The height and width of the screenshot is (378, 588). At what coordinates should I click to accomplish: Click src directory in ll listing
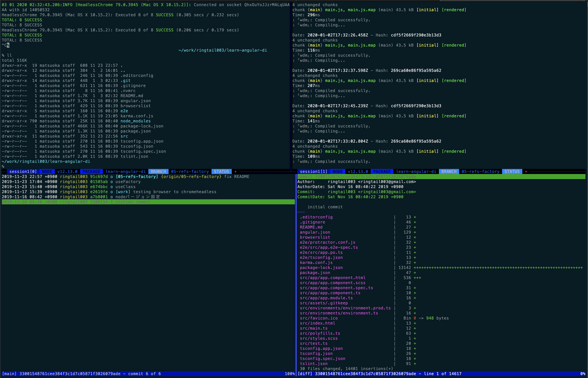[124, 136]
